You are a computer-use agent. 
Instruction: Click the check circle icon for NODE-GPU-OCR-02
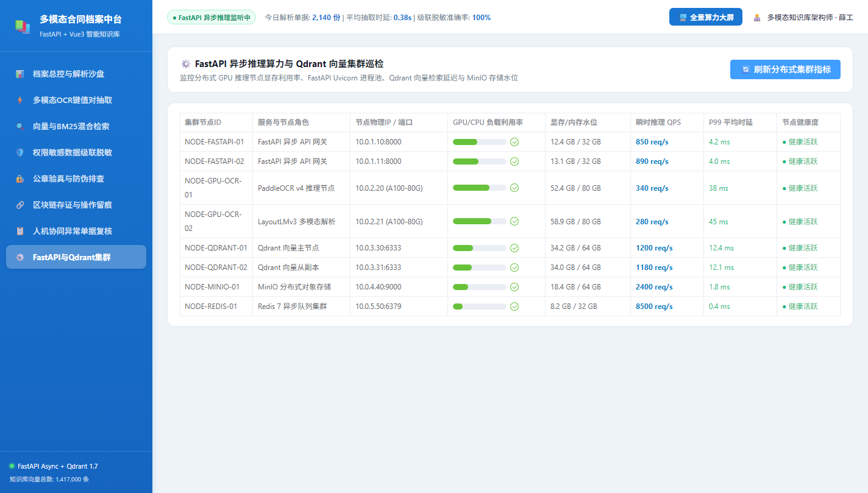pos(514,221)
